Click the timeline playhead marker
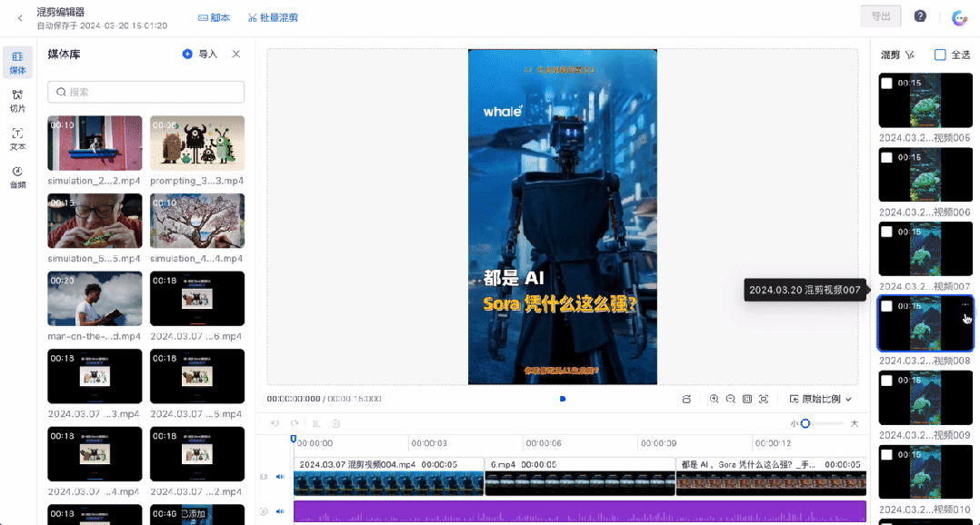This screenshot has height=525, width=980. [293, 439]
